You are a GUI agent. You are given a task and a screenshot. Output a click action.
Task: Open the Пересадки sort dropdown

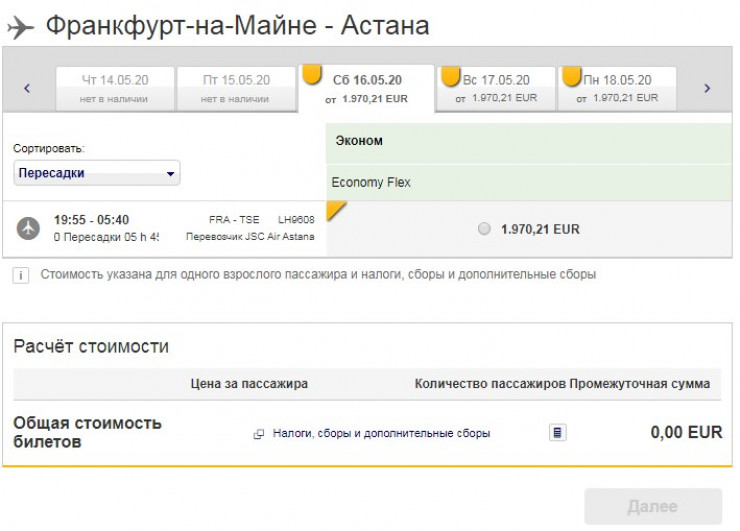(x=96, y=173)
